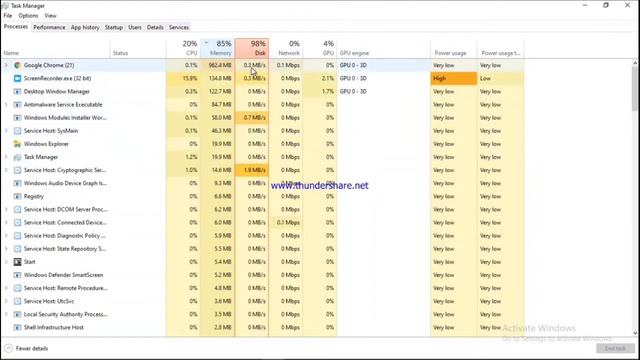The width and height of the screenshot is (640, 360).
Task: Click the Task Manager process icon
Action: 17,157
